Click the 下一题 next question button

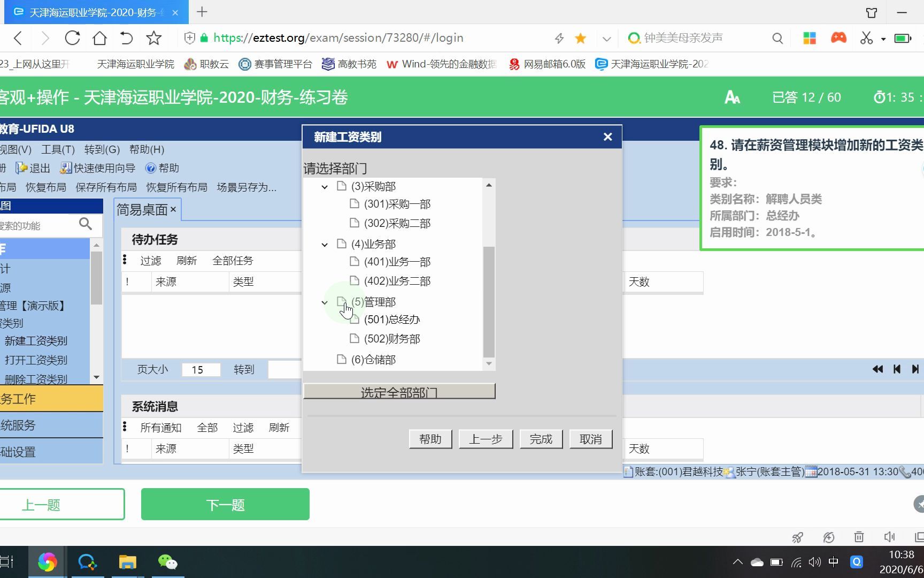pos(225,505)
